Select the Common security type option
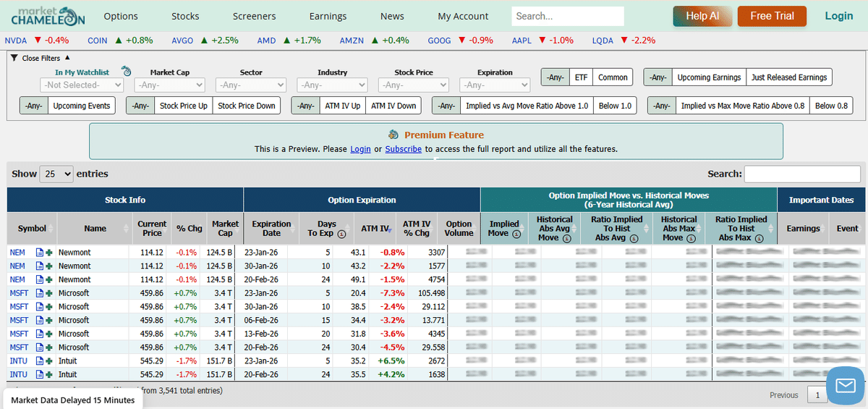 (613, 77)
